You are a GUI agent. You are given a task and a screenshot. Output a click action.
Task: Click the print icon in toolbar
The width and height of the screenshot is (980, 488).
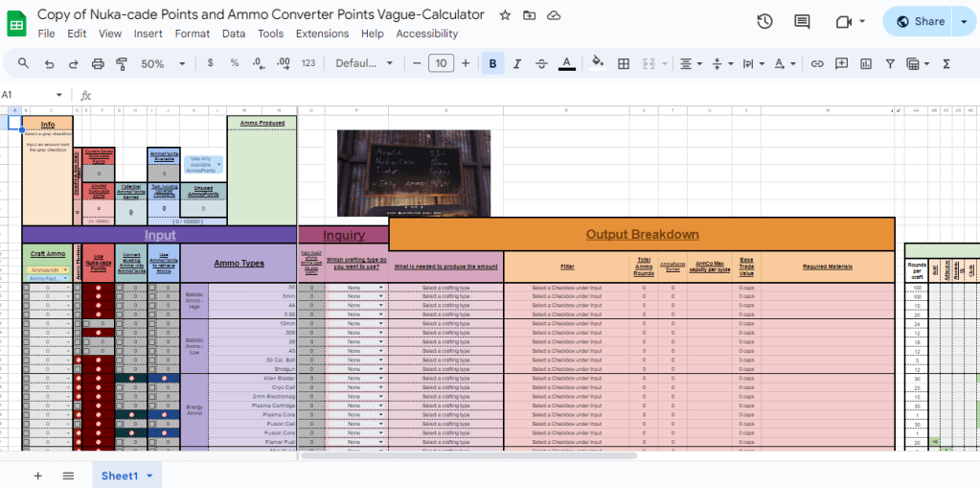coord(98,64)
